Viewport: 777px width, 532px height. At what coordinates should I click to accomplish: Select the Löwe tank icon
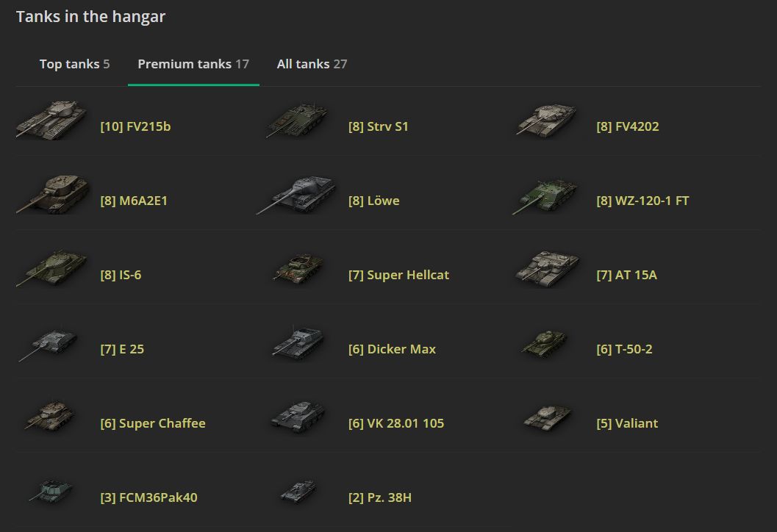[297, 196]
